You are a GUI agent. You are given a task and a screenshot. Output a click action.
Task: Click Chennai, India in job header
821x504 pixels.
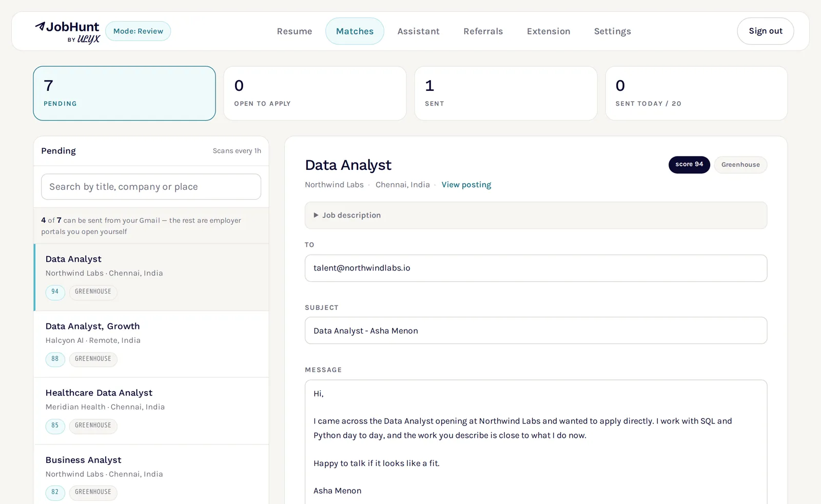coord(403,185)
